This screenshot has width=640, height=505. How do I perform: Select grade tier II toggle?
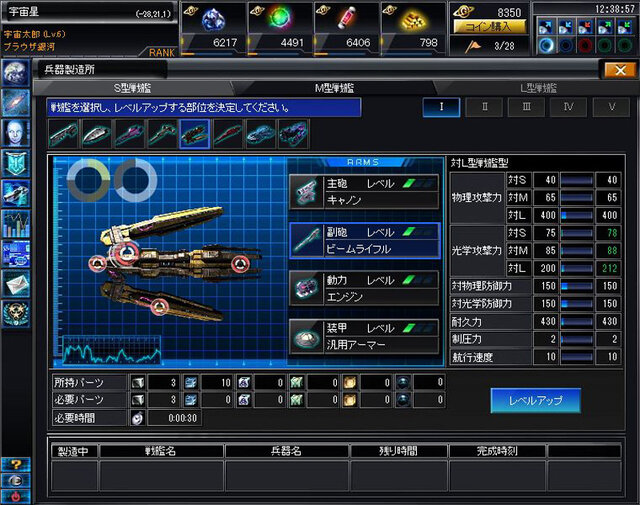tap(484, 107)
